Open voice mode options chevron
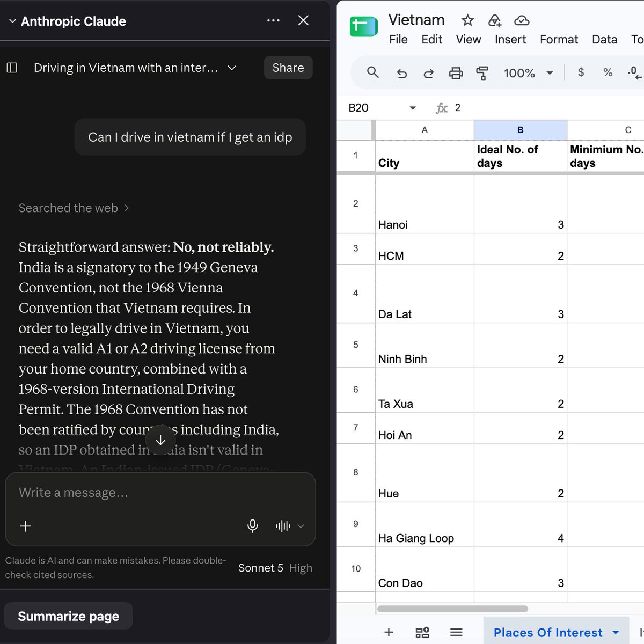 click(x=301, y=526)
